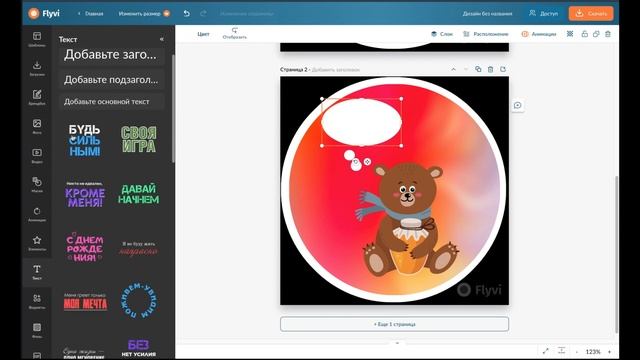Click the fit-to-screen icon in bottom bar
Image resolution: width=640 pixels, height=360 pixels.
click(562, 351)
